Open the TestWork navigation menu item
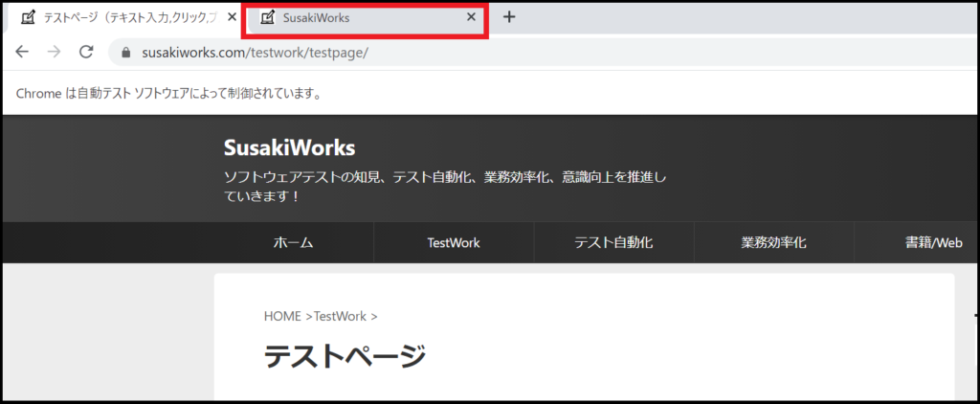The width and height of the screenshot is (980, 404). [454, 242]
